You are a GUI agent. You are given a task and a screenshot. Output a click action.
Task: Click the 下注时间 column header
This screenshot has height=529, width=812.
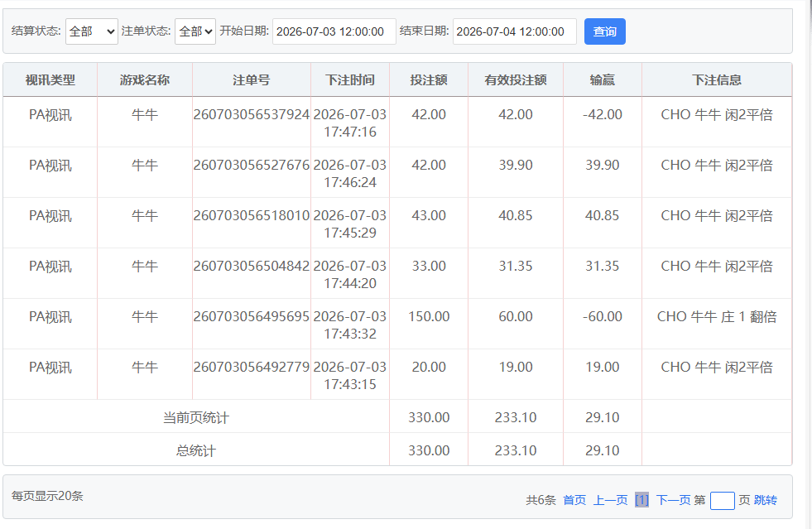click(x=350, y=79)
